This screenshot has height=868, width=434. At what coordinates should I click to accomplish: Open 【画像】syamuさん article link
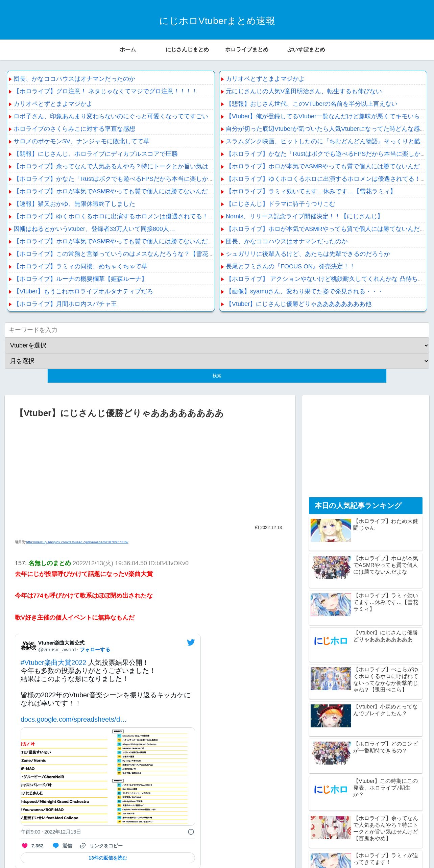tap(305, 291)
